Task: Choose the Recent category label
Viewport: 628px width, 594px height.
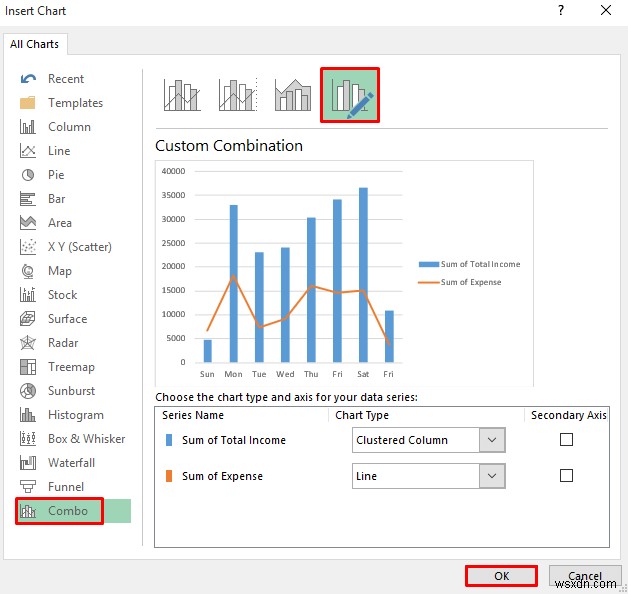Action: pyautogui.click(x=66, y=79)
